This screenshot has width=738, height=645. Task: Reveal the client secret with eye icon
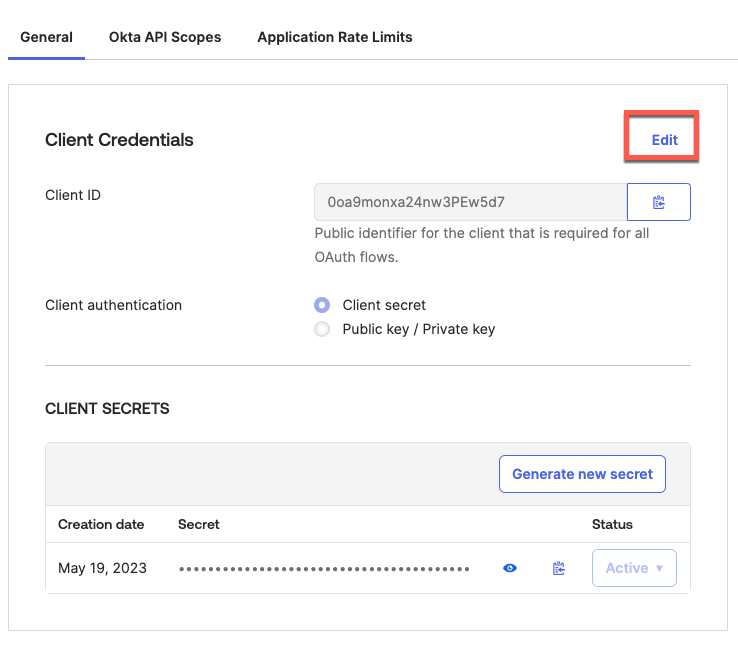click(x=510, y=568)
